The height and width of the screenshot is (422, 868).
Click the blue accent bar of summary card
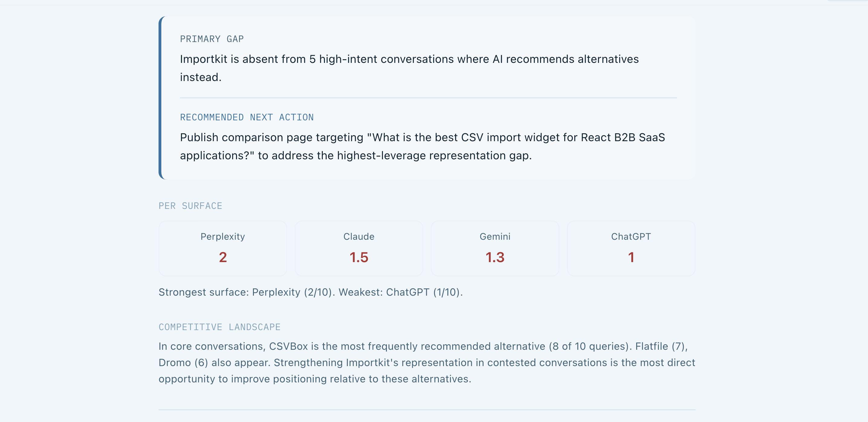coord(160,98)
